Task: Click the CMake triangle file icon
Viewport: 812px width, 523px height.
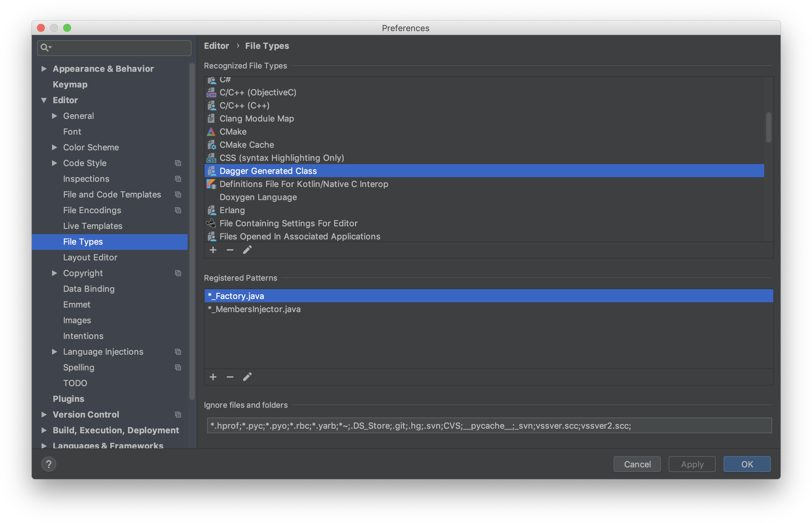Action: [x=211, y=132]
